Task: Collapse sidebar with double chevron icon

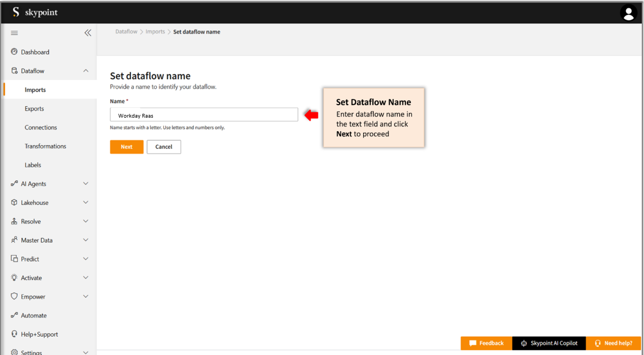Action: coord(88,33)
